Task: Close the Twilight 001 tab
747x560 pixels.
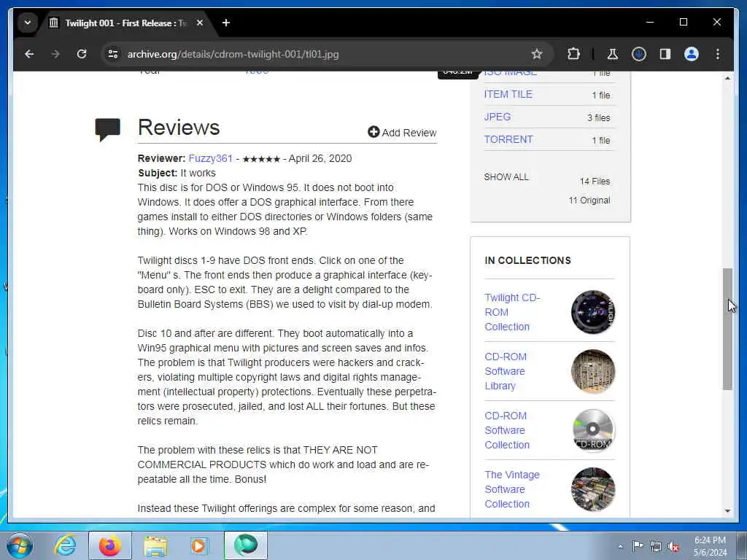Action: (x=200, y=23)
